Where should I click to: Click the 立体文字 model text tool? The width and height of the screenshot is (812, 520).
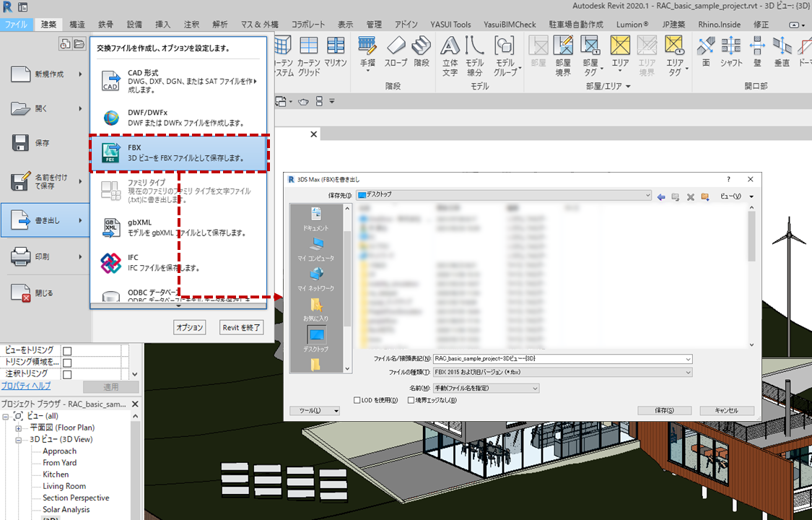pyautogui.click(x=450, y=55)
